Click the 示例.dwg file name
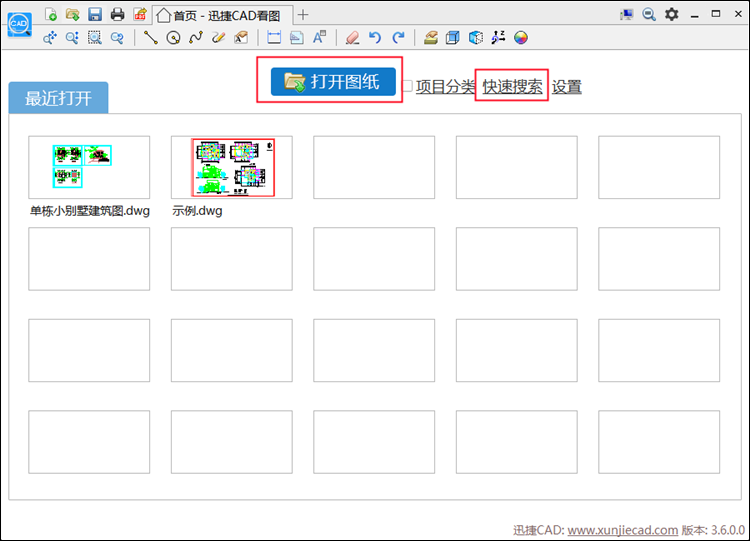 197,211
